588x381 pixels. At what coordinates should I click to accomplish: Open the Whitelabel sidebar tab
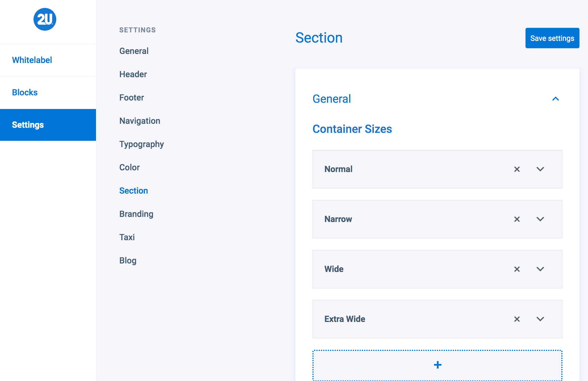(32, 60)
